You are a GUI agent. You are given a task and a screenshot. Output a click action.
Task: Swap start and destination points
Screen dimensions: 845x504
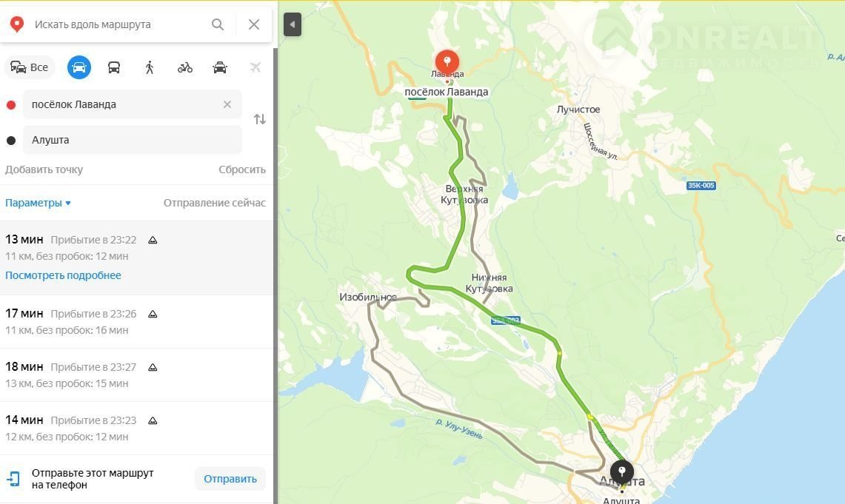(260, 119)
